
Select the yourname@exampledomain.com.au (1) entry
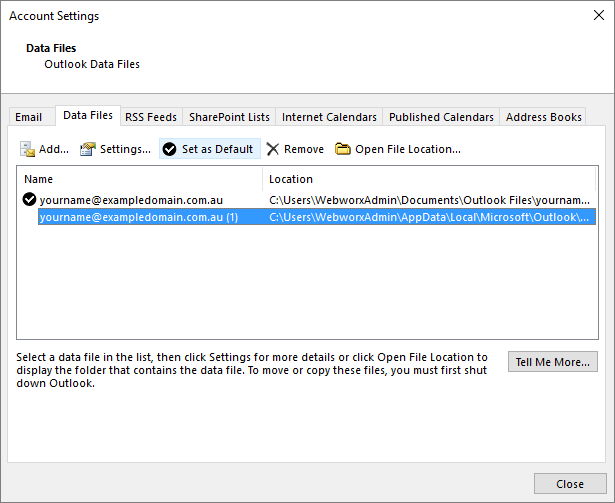coord(138,217)
